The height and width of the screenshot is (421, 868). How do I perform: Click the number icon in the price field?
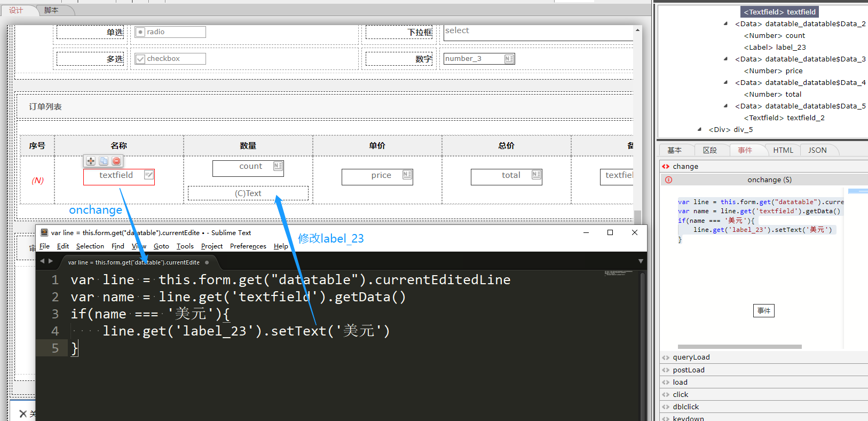click(x=407, y=175)
